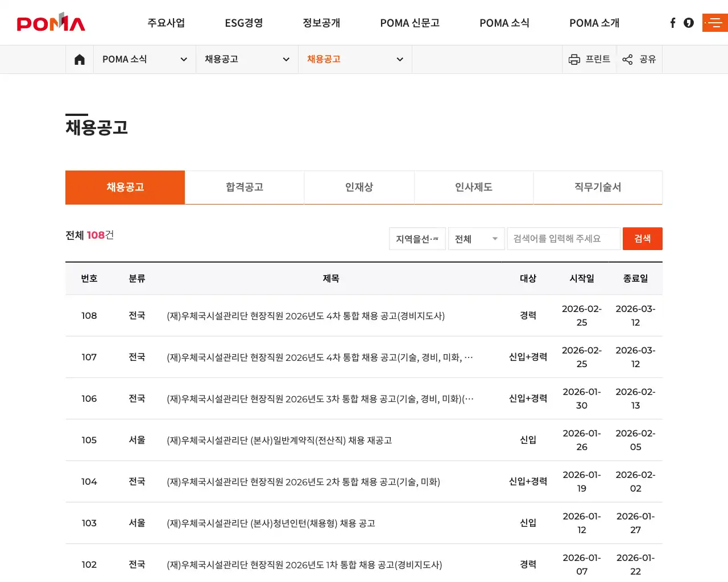This screenshot has width=728, height=582.
Task: Open the ESG경영 menu
Action: point(244,23)
